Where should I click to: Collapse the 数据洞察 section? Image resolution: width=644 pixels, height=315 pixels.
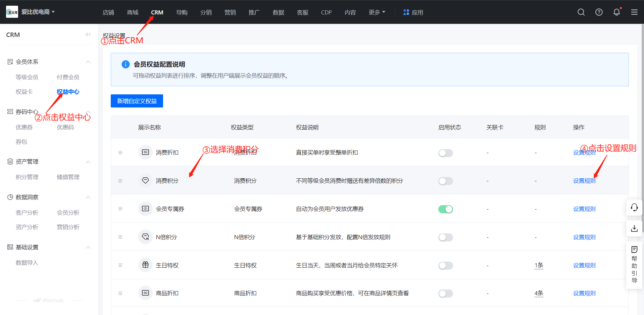(x=88, y=197)
